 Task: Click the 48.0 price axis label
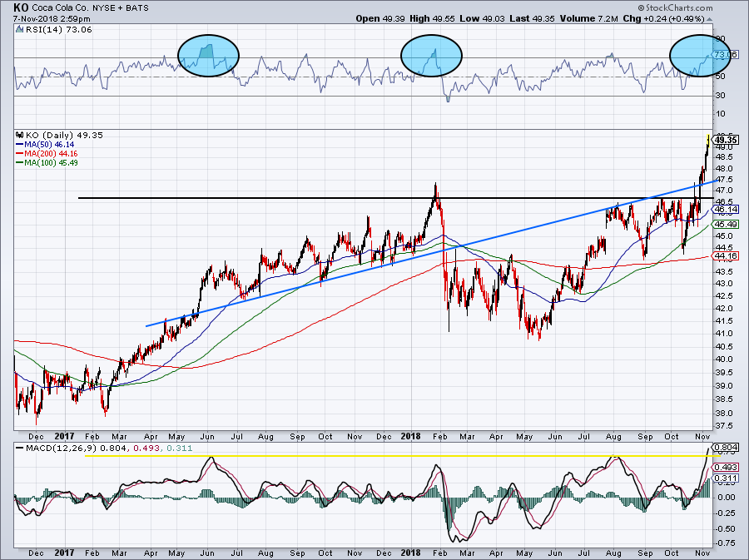724,169
